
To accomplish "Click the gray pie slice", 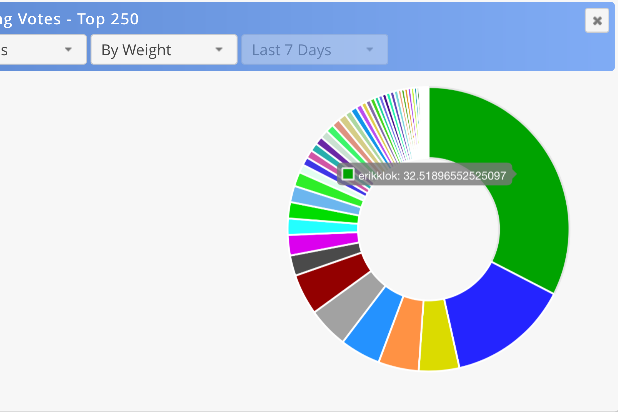I will (x=349, y=307).
